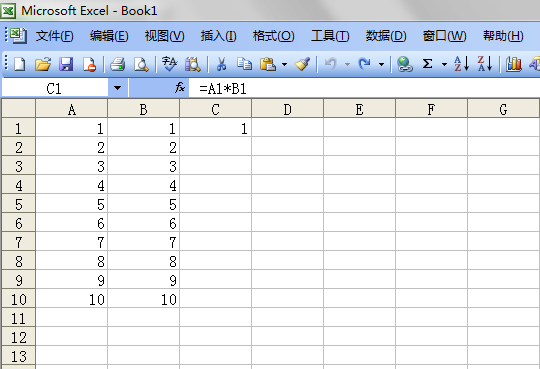Expand the AutoSum functions dropdown arrow

[444, 64]
